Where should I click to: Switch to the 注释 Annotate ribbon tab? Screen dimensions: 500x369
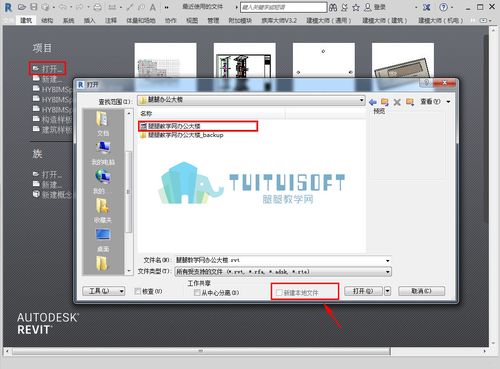111,21
